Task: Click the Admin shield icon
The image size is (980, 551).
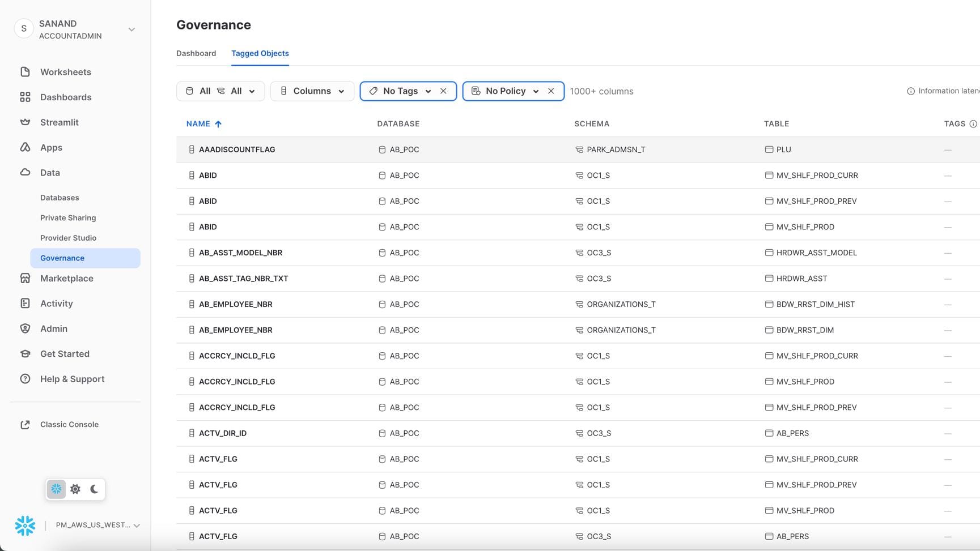Action: click(25, 328)
